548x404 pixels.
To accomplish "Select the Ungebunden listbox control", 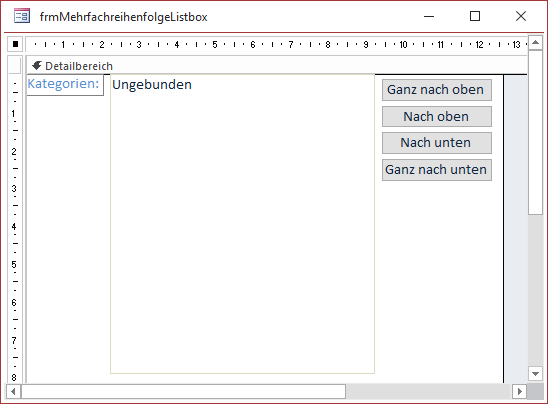I will [x=242, y=224].
